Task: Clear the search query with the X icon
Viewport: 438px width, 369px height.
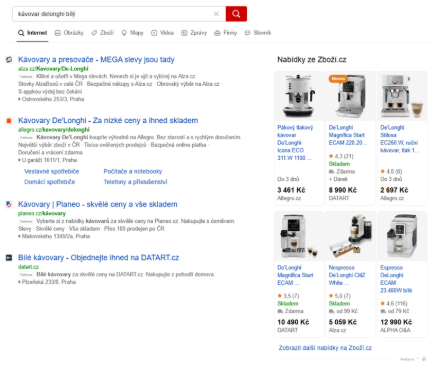Action: (216, 14)
